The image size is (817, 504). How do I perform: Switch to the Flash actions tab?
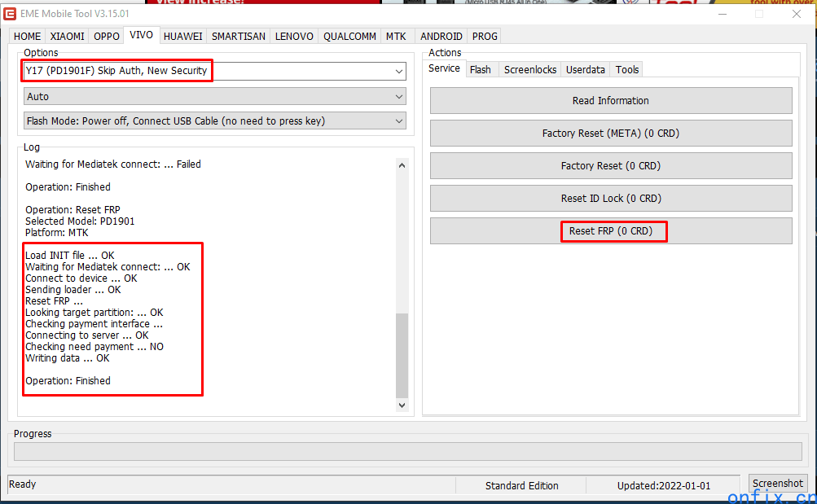pos(481,70)
